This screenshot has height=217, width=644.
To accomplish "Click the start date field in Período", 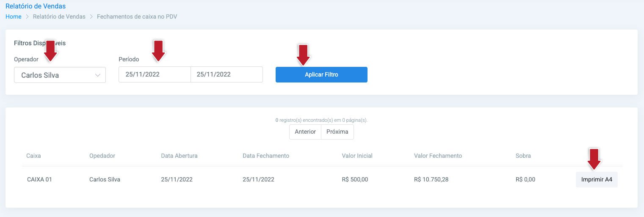I will click(155, 74).
